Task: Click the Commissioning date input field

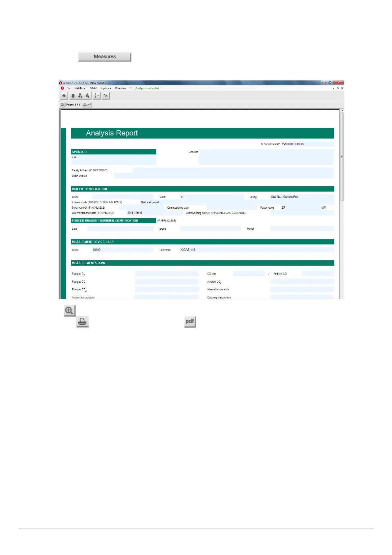Action: (x=232, y=208)
